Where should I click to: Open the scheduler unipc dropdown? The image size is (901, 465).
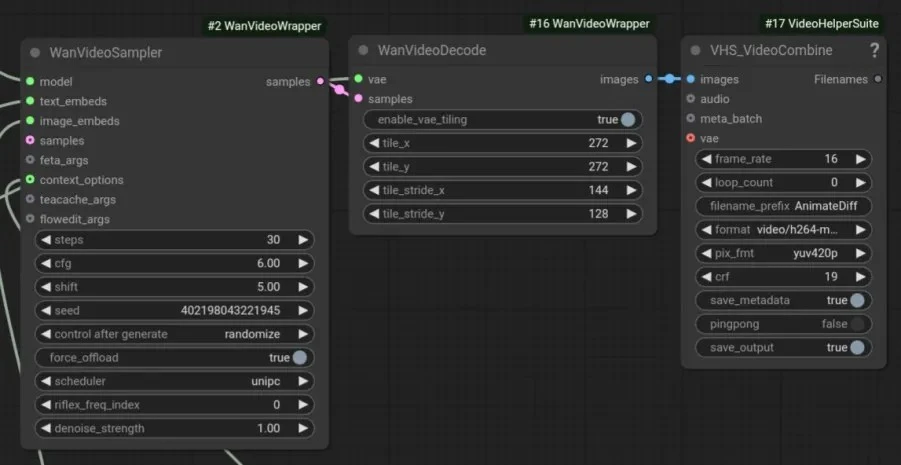click(x=175, y=381)
